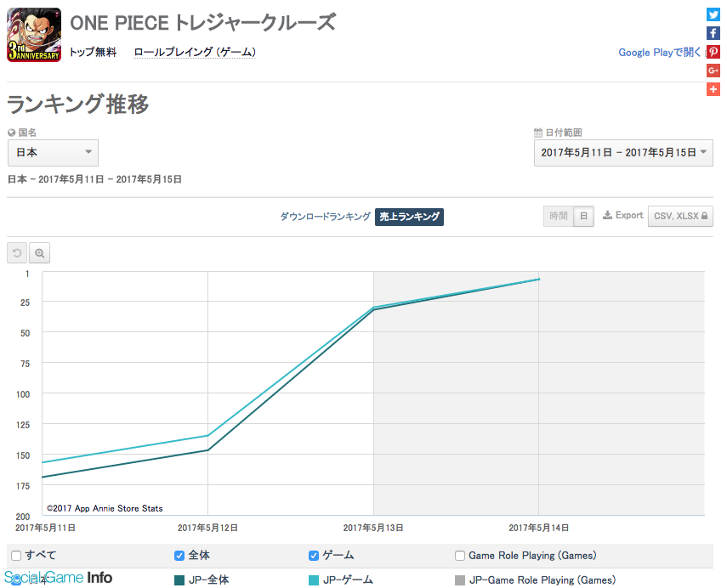This screenshot has width=727, height=588.
Task: Click the 2017年5月13日 axis label
Action: click(373, 528)
